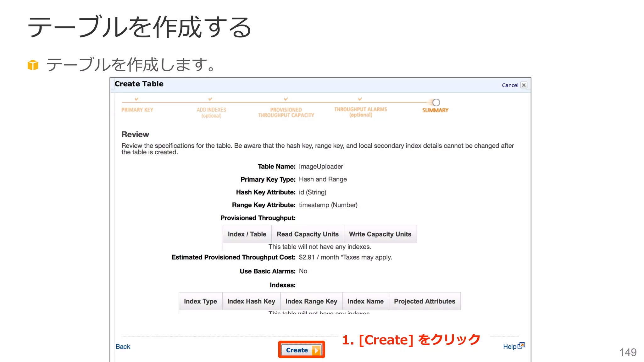
Task: Go to Throughput Alarms step
Action: click(360, 112)
